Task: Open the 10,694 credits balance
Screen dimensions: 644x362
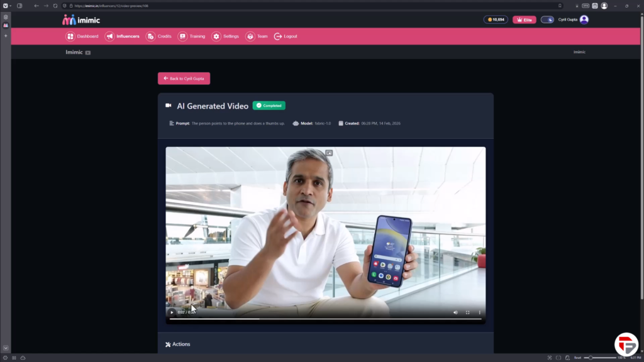Action: point(496,19)
